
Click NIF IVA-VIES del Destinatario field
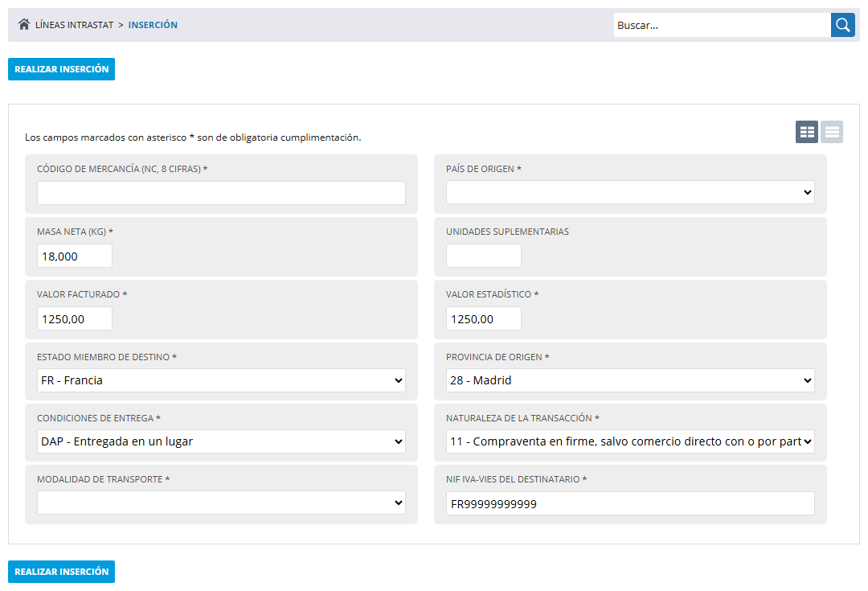coord(630,503)
